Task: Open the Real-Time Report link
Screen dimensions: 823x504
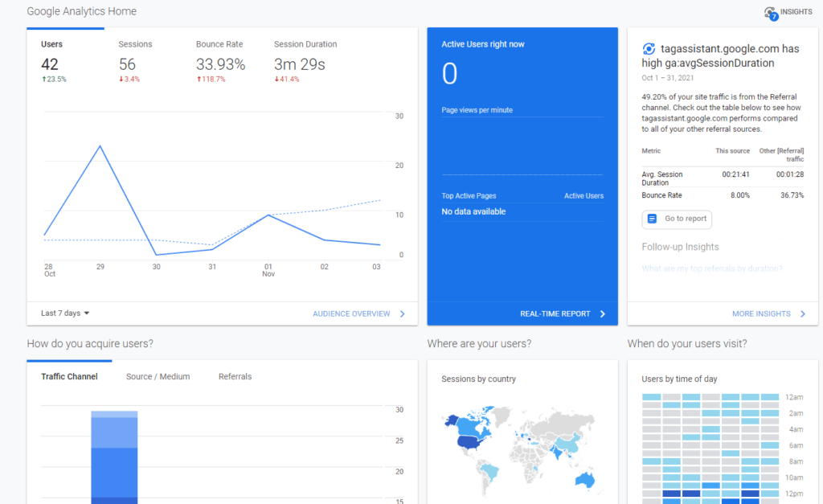Action: point(555,314)
